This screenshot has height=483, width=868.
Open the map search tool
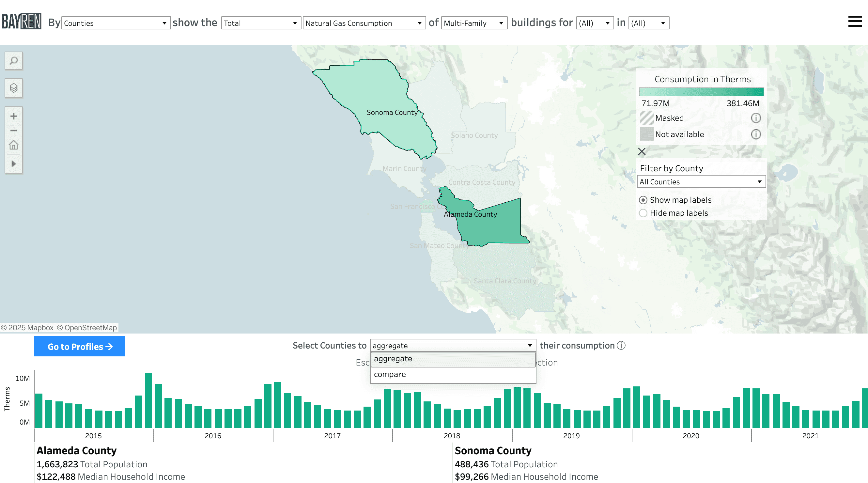click(13, 61)
